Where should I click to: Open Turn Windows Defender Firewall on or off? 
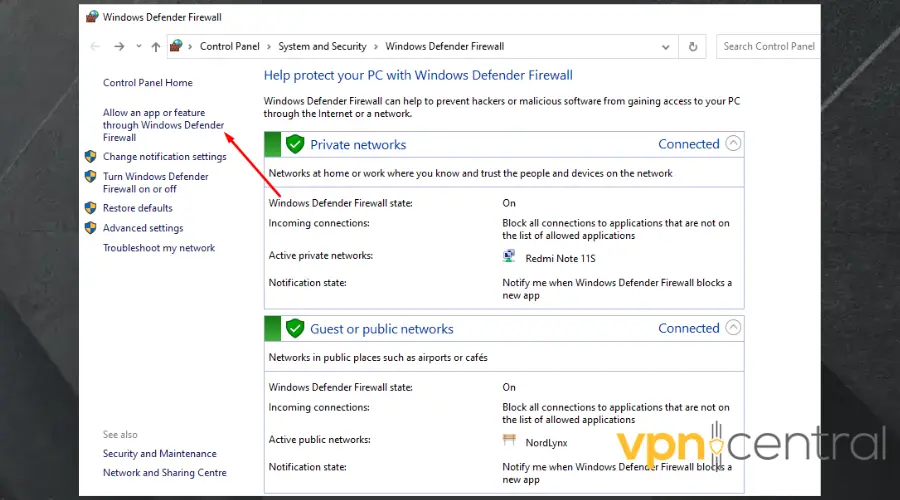coord(155,182)
